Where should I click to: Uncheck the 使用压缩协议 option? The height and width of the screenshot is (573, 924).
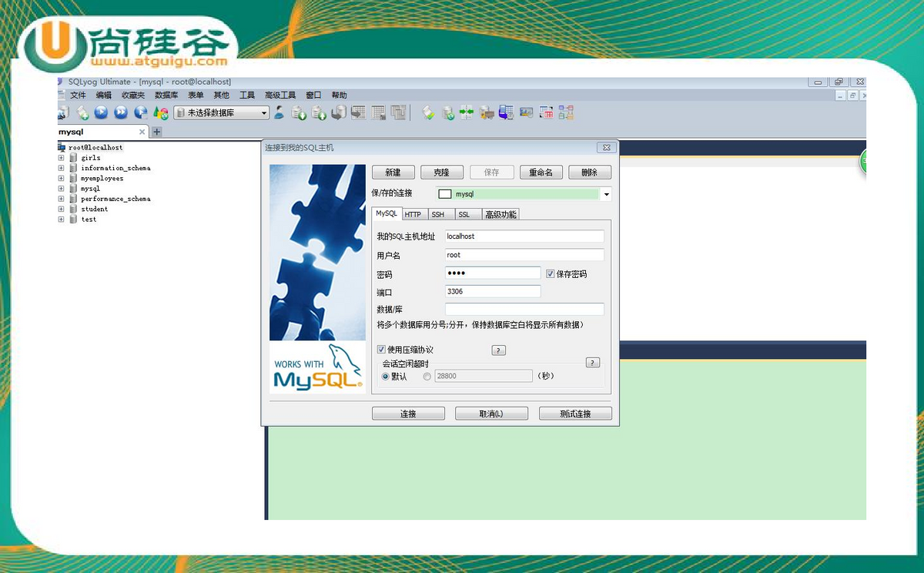pos(381,349)
